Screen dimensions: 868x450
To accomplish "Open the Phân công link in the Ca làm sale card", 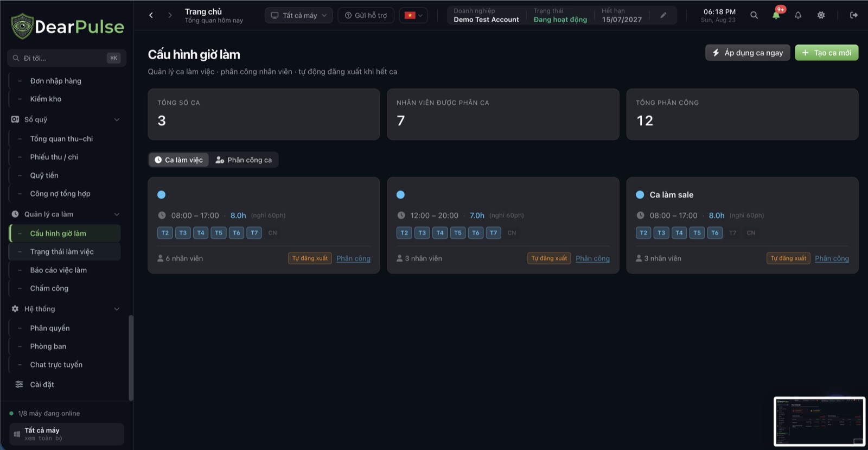I will point(832,258).
